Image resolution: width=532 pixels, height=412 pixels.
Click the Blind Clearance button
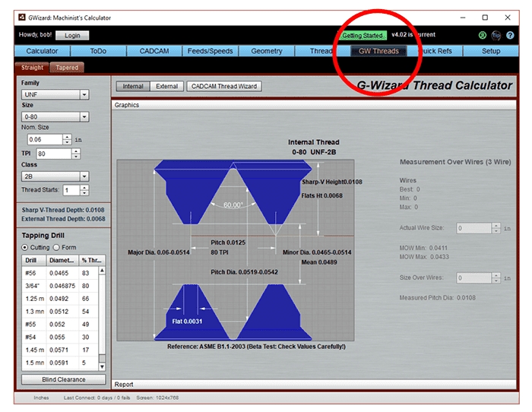(x=63, y=379)
